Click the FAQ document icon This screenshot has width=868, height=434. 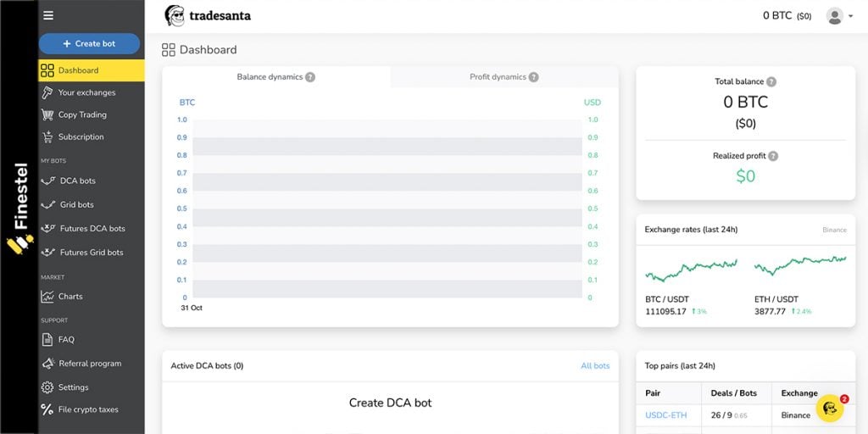[47, 340]
